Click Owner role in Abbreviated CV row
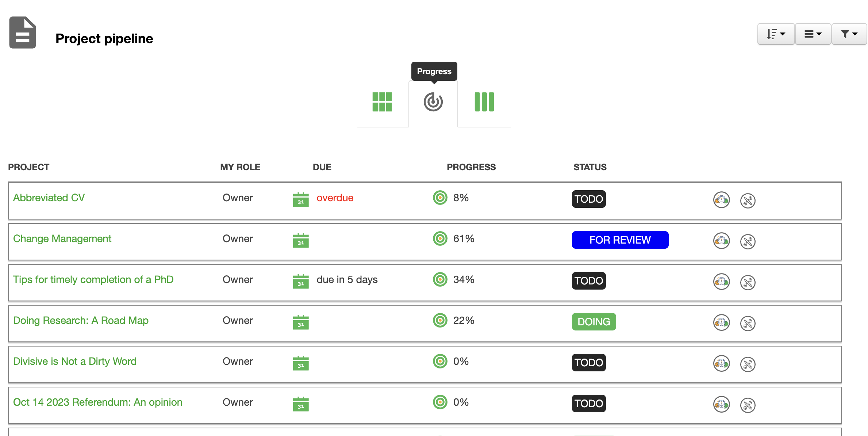 pos(238,198)
